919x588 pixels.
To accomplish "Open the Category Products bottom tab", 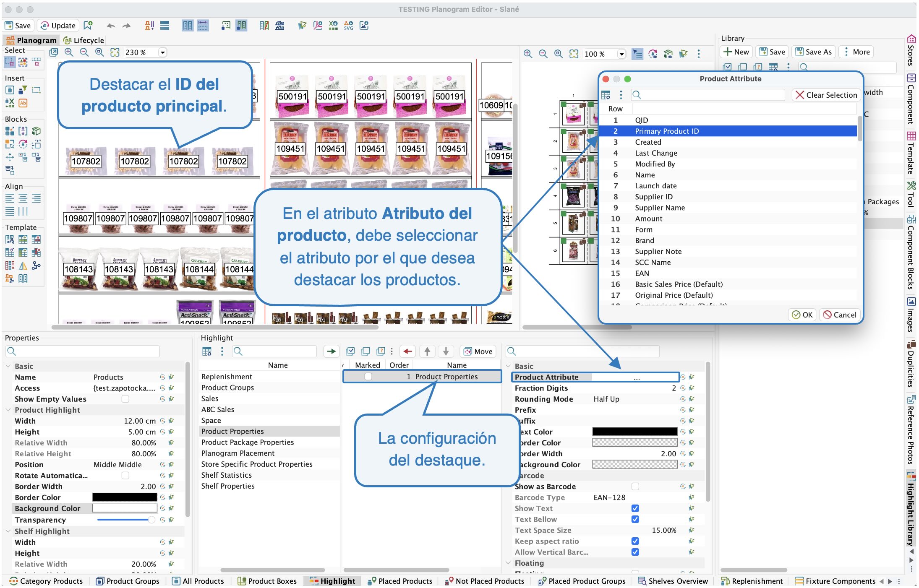I will point(46,581).
